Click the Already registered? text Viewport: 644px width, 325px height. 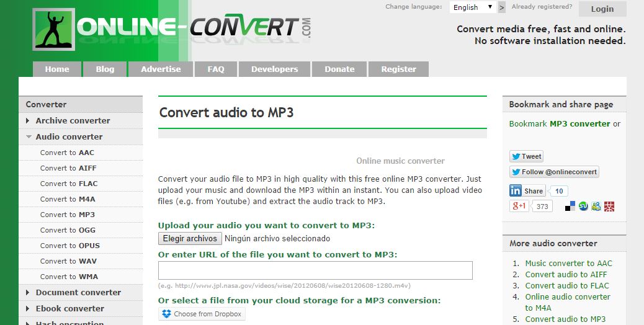click(x=542, y=7)
